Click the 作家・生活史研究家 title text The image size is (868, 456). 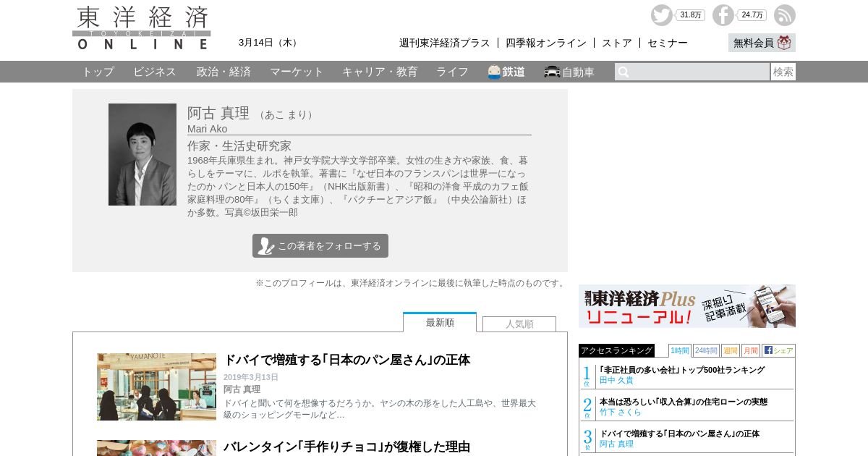[239, 145]
